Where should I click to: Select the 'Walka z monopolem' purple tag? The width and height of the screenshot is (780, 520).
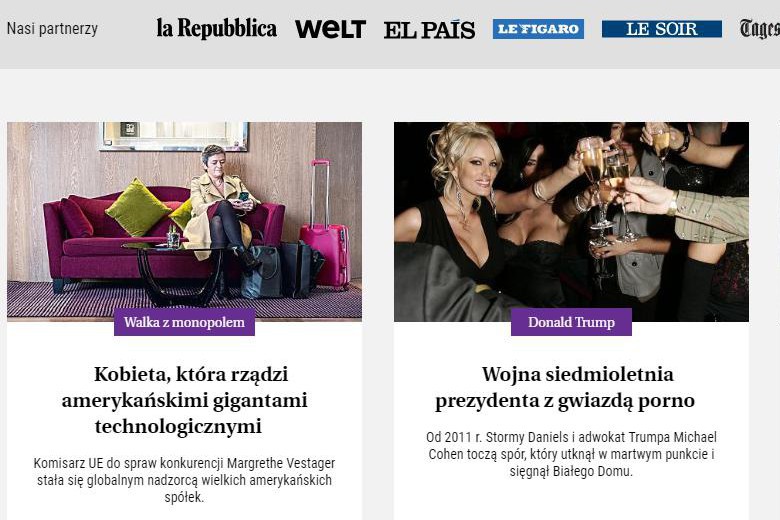[185, 322]
